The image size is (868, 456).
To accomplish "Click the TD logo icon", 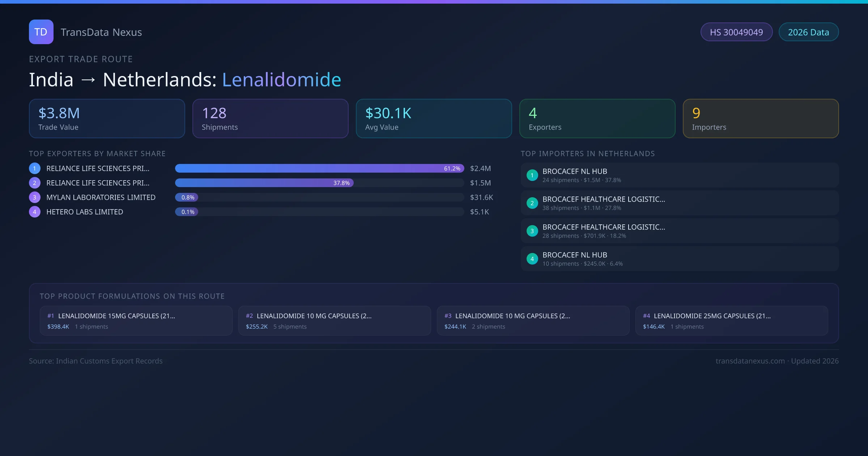I will (41, 32).
